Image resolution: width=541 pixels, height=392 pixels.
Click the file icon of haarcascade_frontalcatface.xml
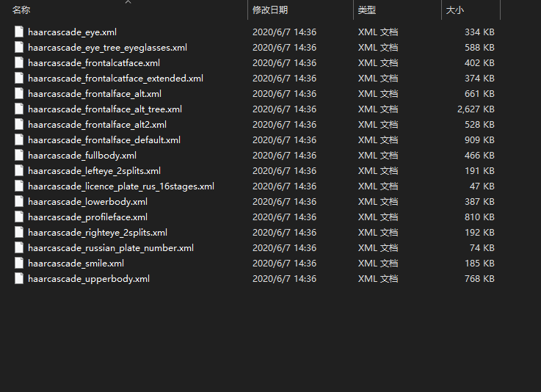click(x=19, y=62)
